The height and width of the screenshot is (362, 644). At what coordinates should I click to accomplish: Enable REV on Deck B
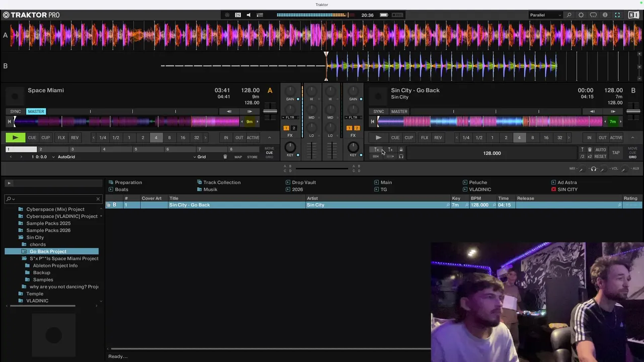tap(438, 138)
